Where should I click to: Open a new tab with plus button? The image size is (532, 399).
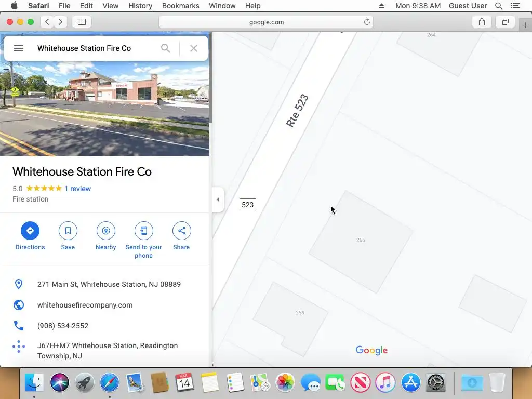(525, 25)
